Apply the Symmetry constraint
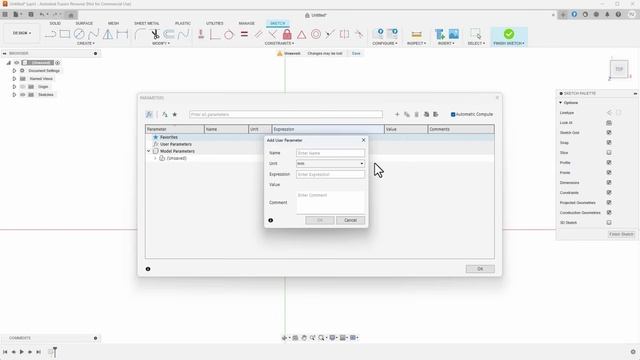The height and width of the screenshot is (360, 640). click(344, 34)
